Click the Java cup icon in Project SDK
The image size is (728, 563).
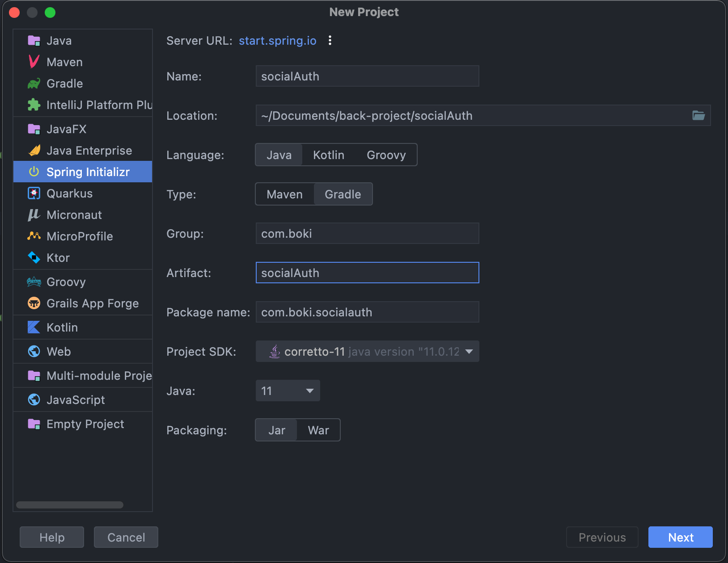click(275, 352)
